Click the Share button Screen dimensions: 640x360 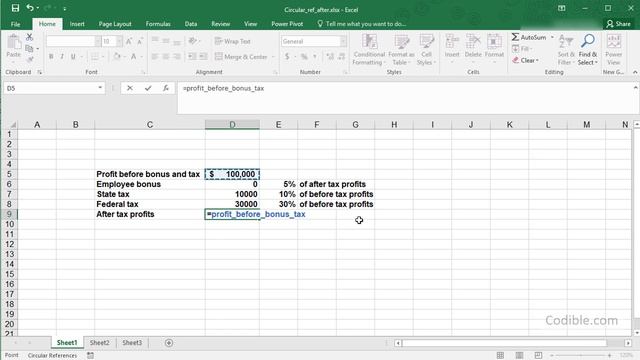point(618,24)
